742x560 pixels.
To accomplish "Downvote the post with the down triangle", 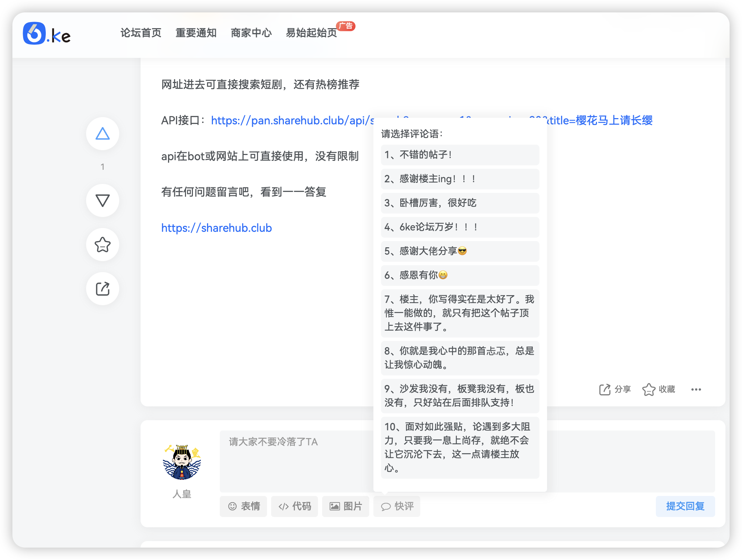I will pyautogui.click(x=102, y=200).
